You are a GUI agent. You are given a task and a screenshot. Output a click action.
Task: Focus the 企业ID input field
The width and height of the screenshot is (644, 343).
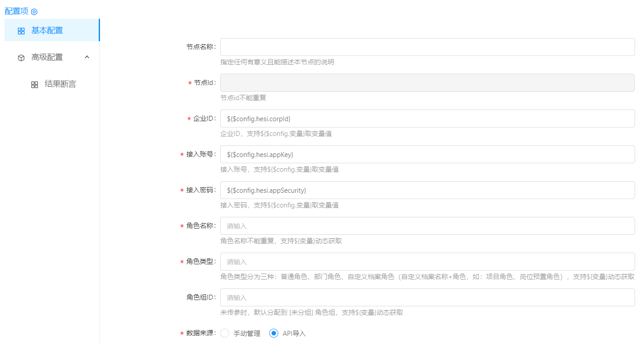coord(427,119)
